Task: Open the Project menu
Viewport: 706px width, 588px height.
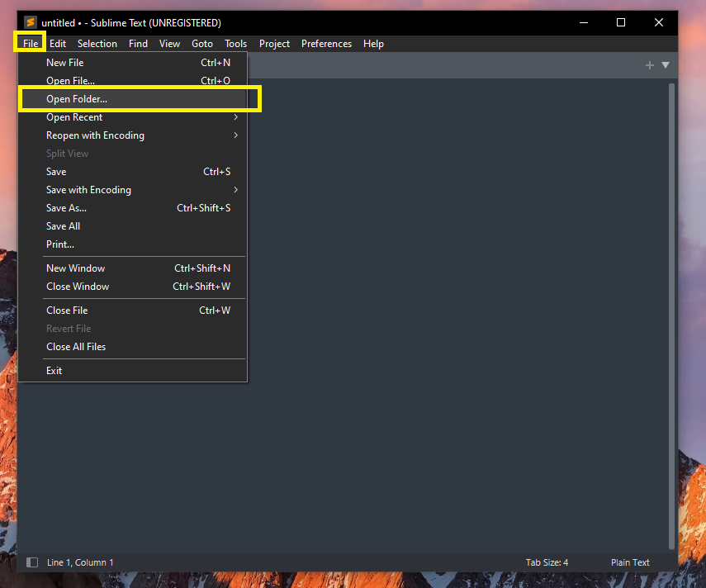Action: click(274, 44)
